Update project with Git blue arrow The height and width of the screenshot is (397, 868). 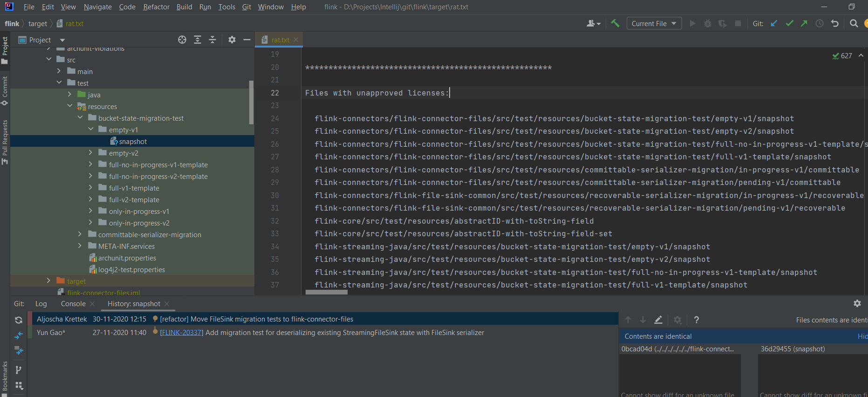click(774, 23)
